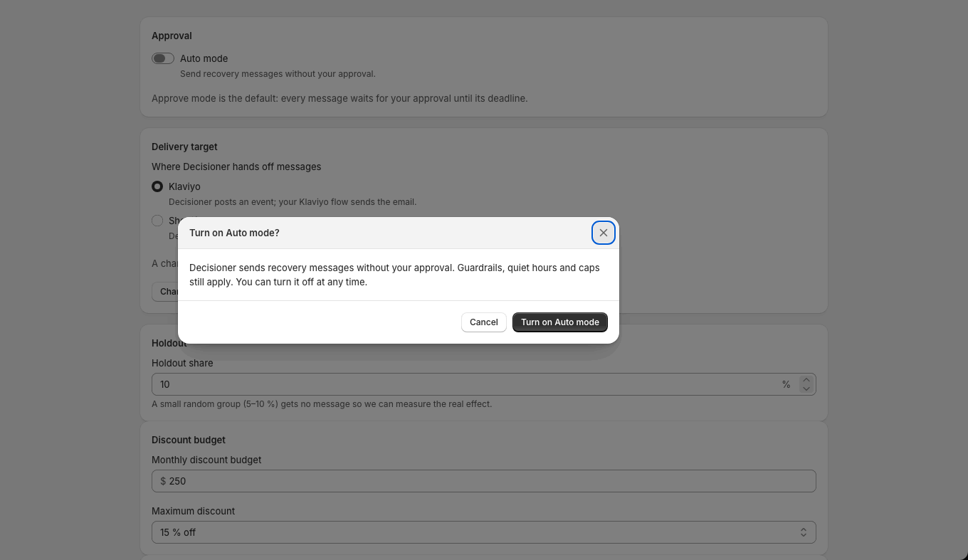Click the "Maximum discount" label
Screen dimensions: 968x560
(193, 511)
